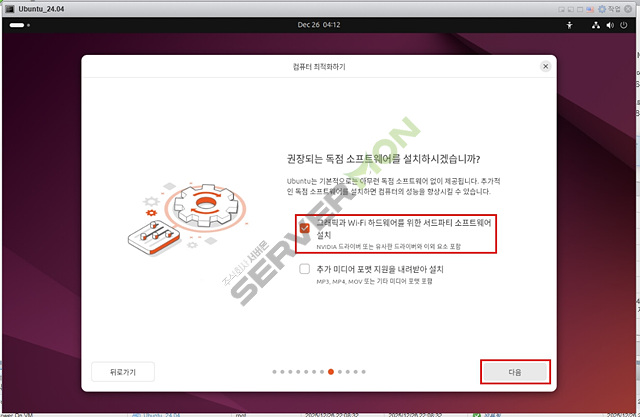640x417 pixels.
Task: Open the accessibility menu in Ubuntu top bar
Action: click(569, 25)
